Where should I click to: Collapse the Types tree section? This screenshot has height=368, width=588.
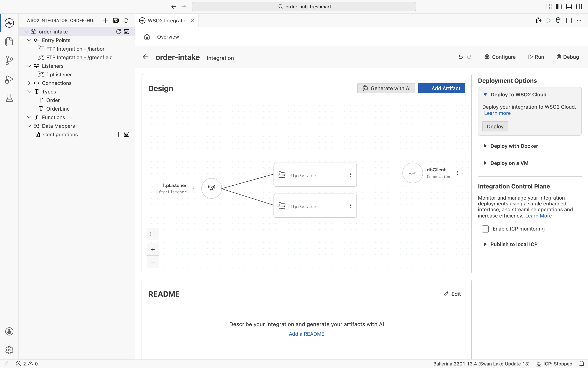(29, 92)
